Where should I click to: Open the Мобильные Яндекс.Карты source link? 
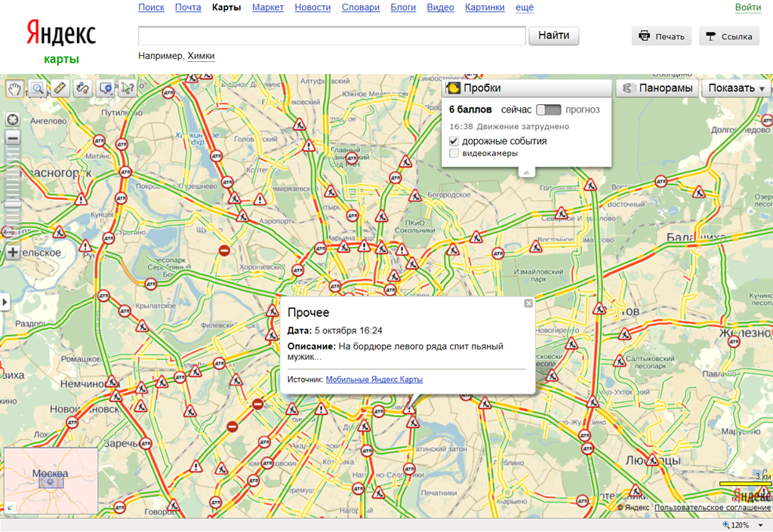tap(374, 380)
